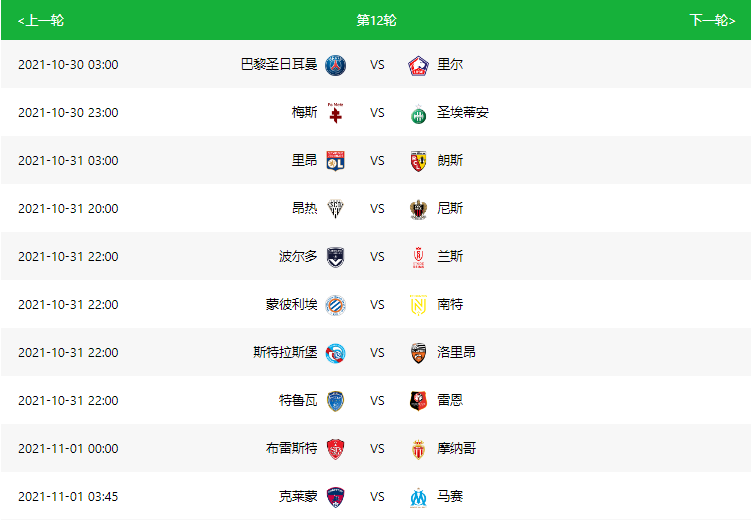Click the Paris Saint-Germain club crest
Image resolution: width=751 pixels, height=520 pixels.
(335, 65)
